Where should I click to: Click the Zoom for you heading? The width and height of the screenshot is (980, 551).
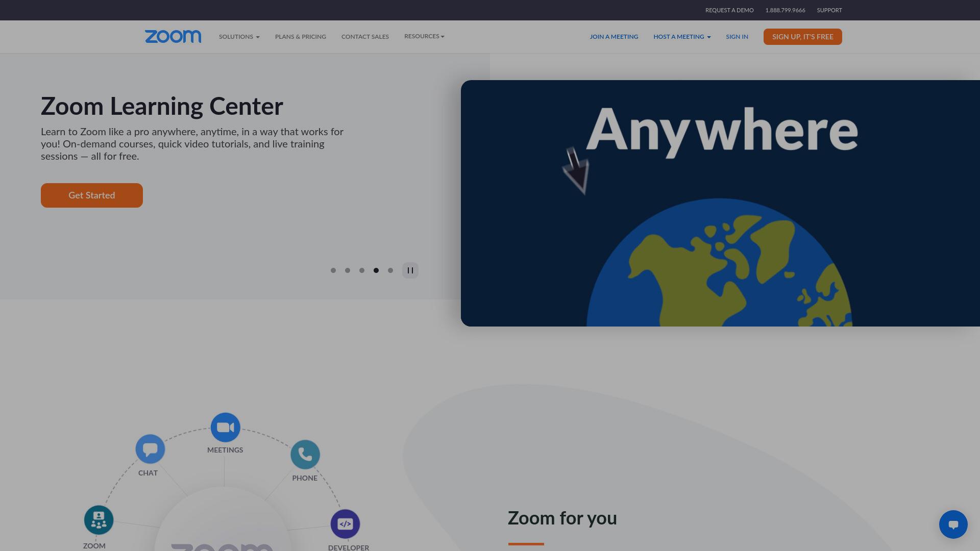562,518
